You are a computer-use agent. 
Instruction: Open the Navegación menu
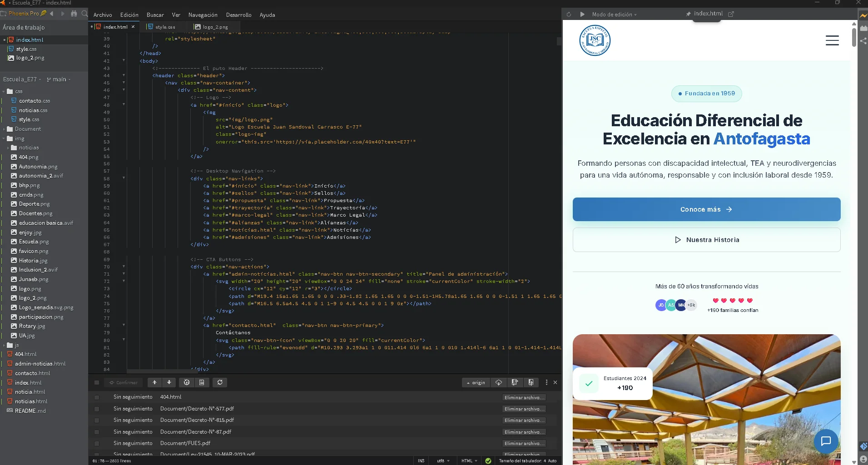pos(203,15)
